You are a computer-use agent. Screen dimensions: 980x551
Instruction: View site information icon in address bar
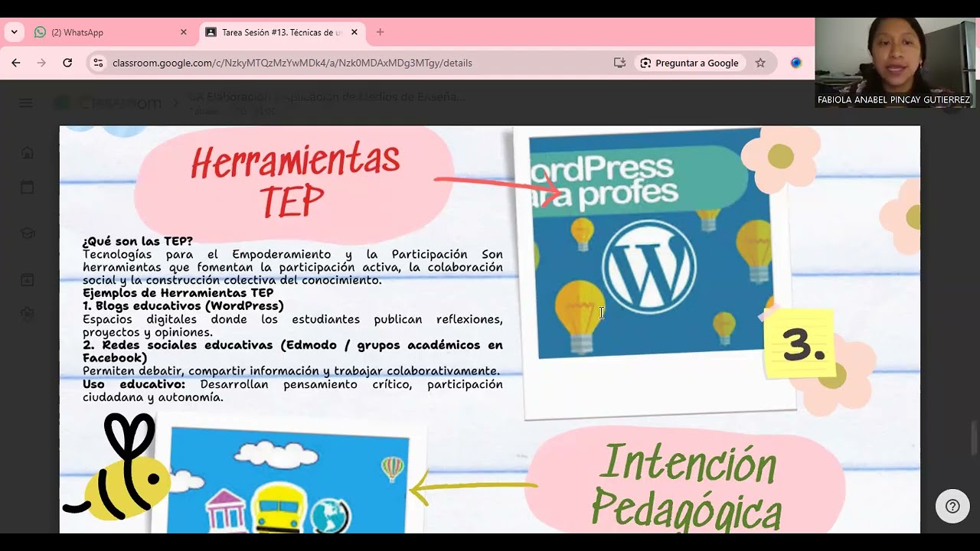(x=97, y=63)
